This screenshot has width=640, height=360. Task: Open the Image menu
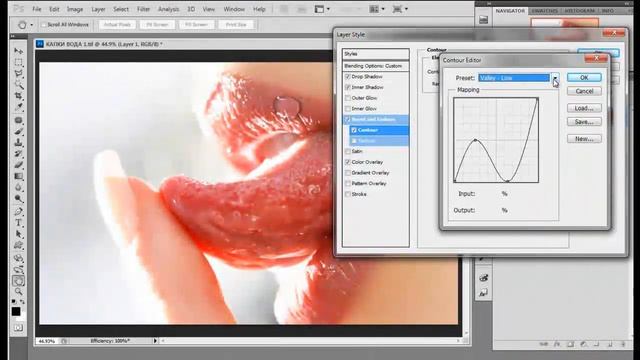pyautogui.click(x=75, y=9)
